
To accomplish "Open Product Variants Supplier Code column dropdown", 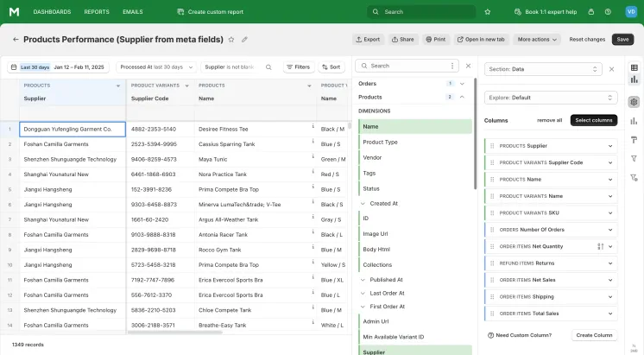I will [186, 86].
